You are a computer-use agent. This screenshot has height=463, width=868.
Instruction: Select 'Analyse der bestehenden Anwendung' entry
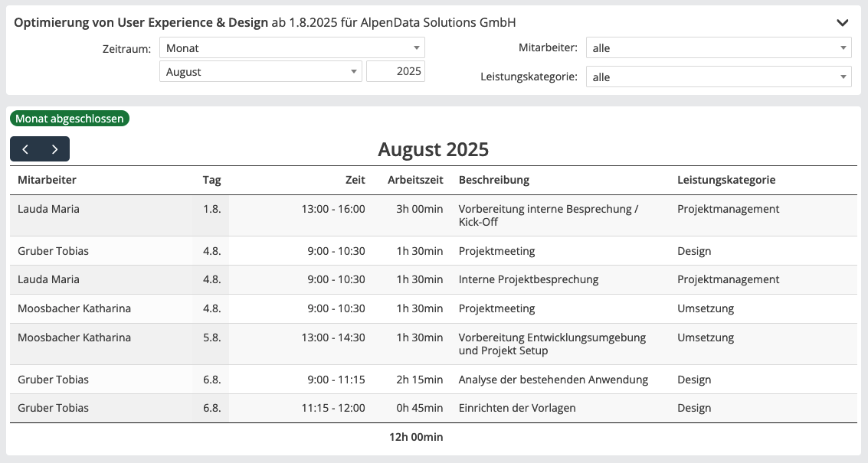553,380
